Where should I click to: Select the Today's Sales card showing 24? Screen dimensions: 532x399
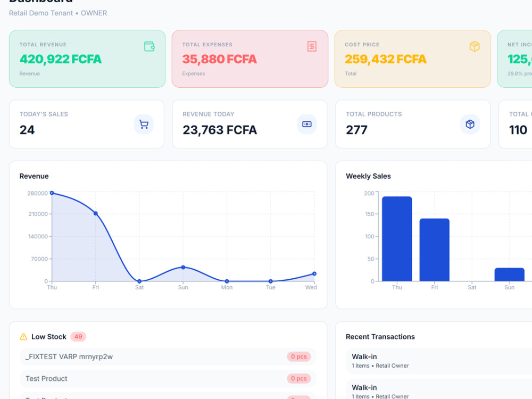[x=87, y=124]
